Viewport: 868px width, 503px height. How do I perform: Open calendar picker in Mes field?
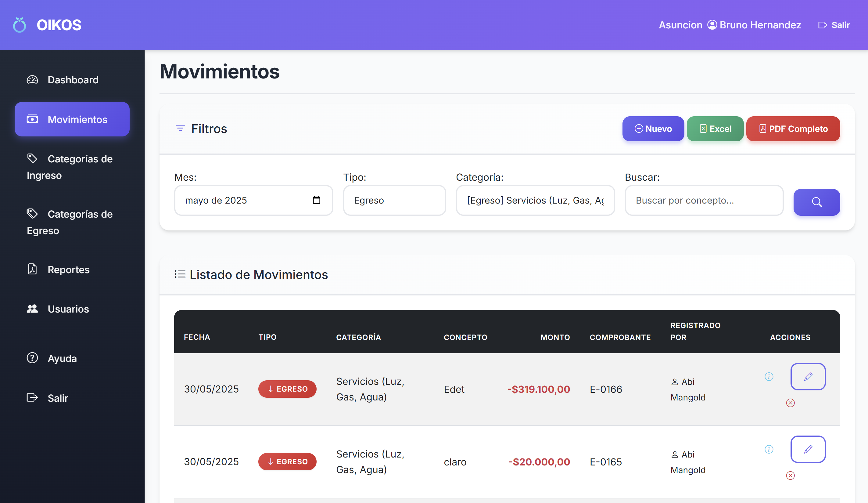tap(316, 200)
